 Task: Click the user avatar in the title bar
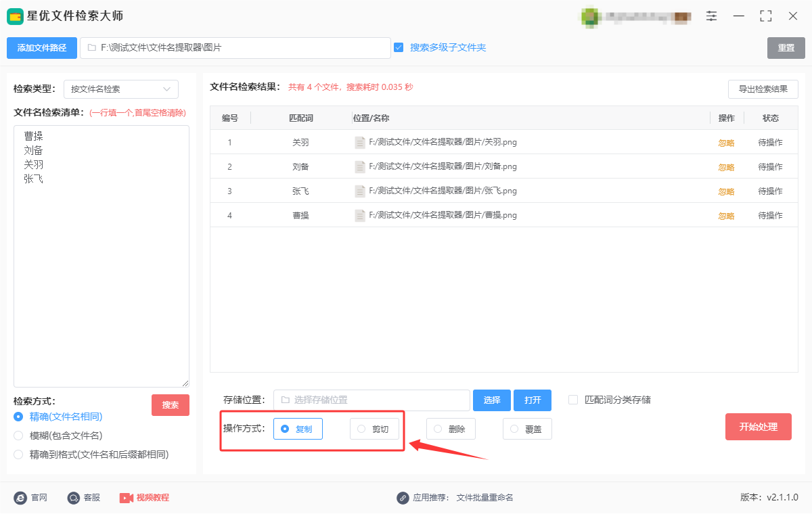(590, 16)
